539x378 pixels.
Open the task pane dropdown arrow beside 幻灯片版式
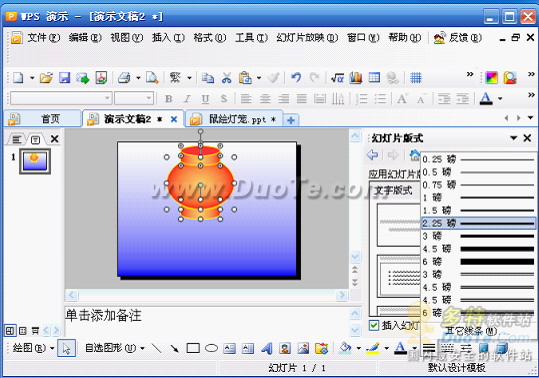tap(514, 138)
